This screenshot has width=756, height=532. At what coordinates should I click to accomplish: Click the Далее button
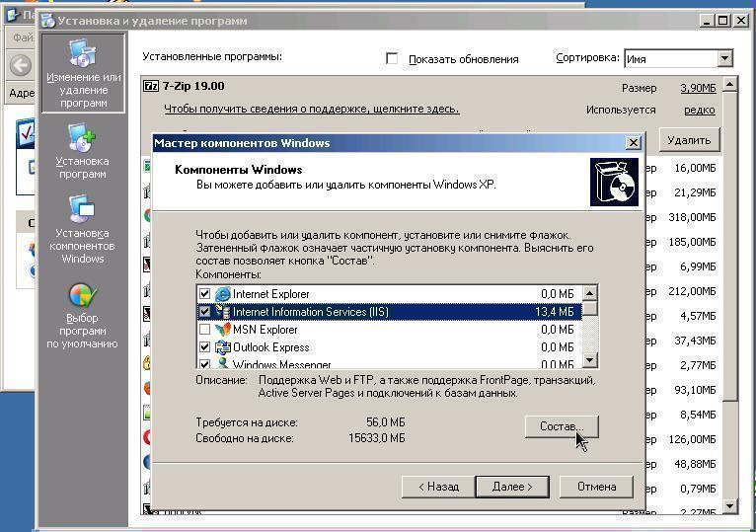point(512,487)
